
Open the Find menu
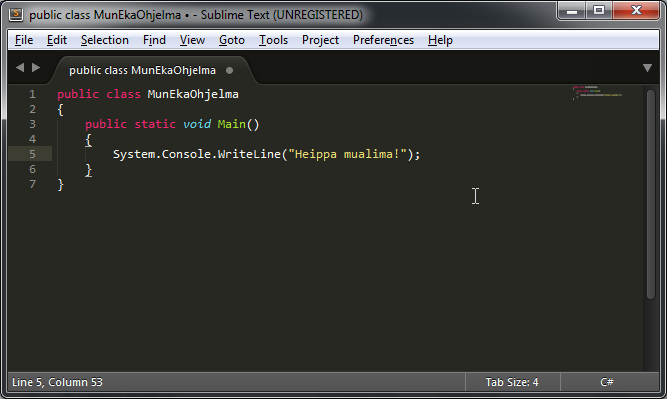[x=154, y=40]
